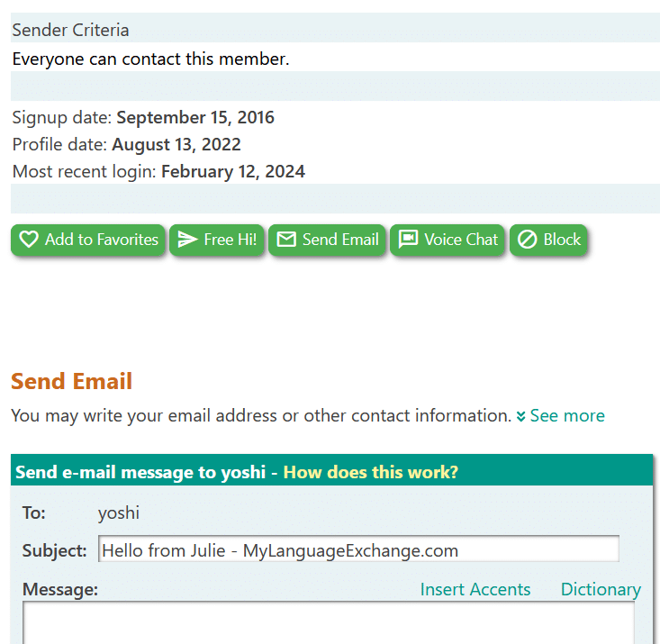The height and width of the screenshot is (644, 660).
Task: Start a Voice Chat with member
Action: point(448,240)
